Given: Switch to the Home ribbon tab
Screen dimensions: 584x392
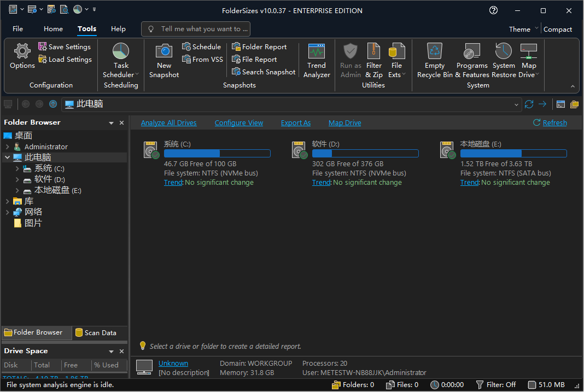Looking at the screenshot, I should click(53, 29).
